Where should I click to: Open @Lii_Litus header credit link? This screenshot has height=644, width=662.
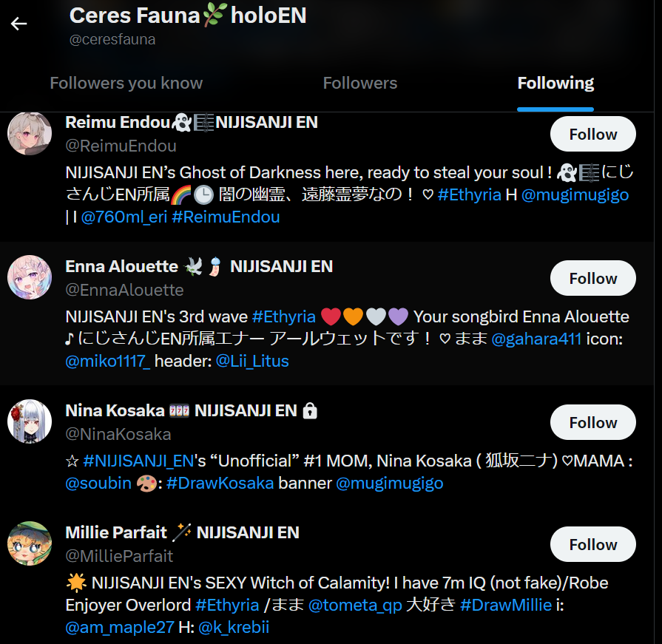coord(252,362)
